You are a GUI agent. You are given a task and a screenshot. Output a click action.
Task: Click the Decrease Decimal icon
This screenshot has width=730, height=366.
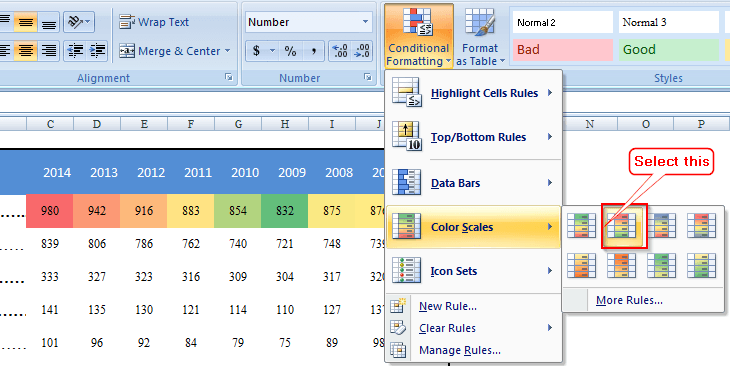point(362,51)
